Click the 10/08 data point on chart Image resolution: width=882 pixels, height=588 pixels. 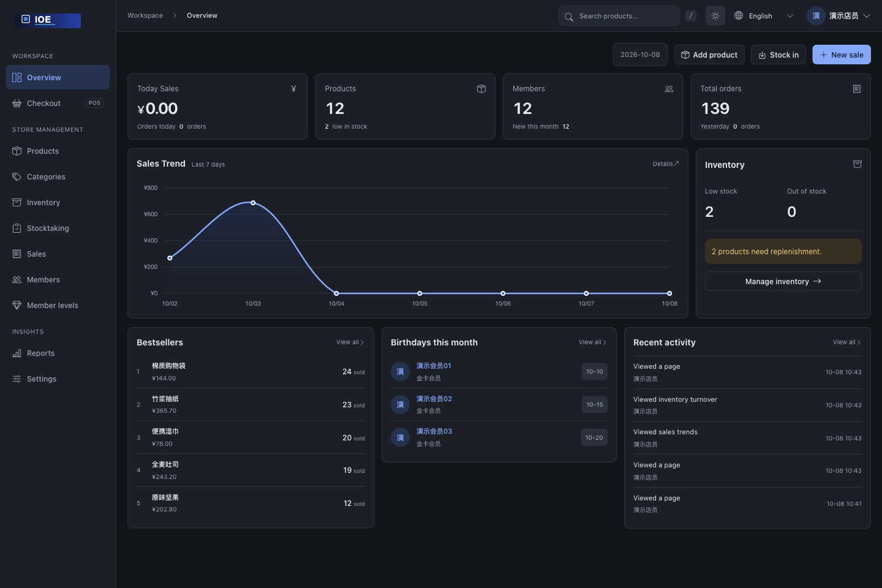click(669, 293)
